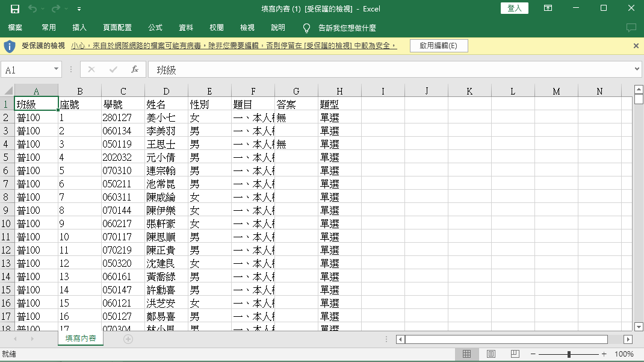Open the 資料 ribbon tab
The height and width of the screenshot is (362, 644).
click(185, 28)
